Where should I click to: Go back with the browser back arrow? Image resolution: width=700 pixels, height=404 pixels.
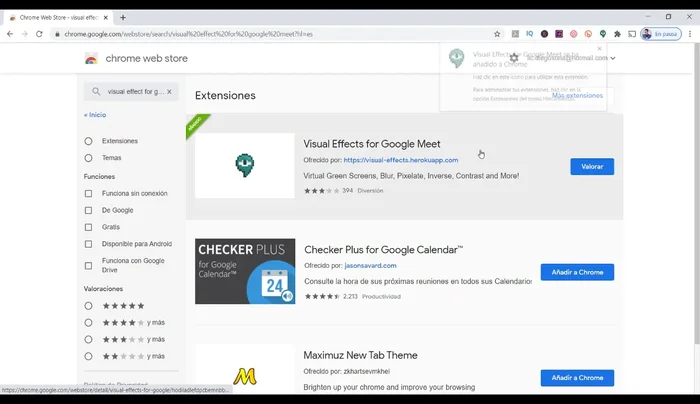(x=10, y=34)
